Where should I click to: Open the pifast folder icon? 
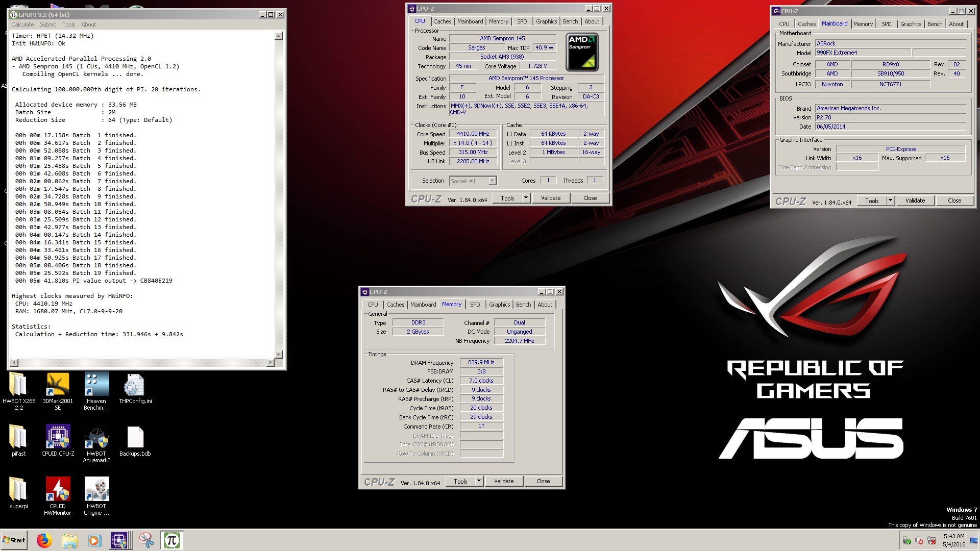click(19, 441)
